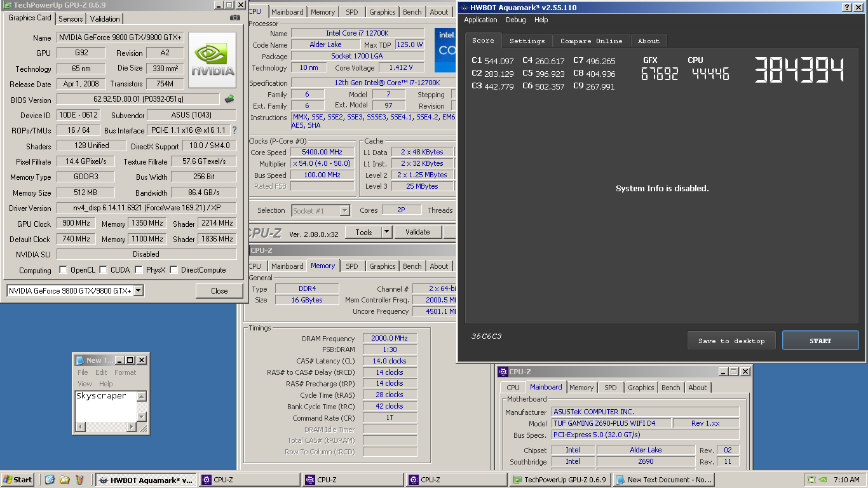The height and width of the screenshot is (488, 868).
Task: Click the HWBOT Aquamark taskbar button
Action: pos(146,480)
